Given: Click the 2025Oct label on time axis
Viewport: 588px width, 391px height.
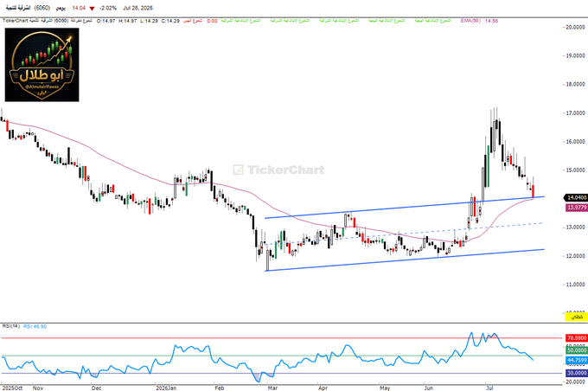Looking at the screenshot, I should coord(12,388).
